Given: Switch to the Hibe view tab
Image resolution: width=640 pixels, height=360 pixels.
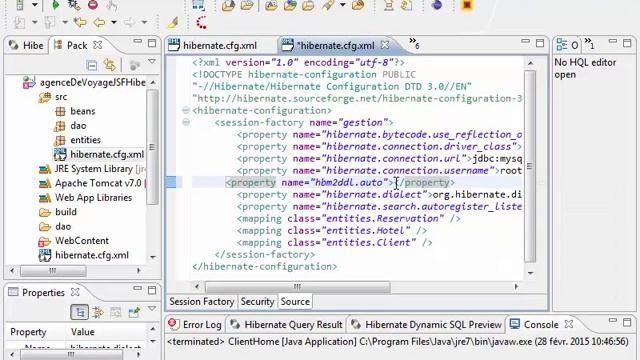Looking at the screenshot, I should tap(27, 45).
